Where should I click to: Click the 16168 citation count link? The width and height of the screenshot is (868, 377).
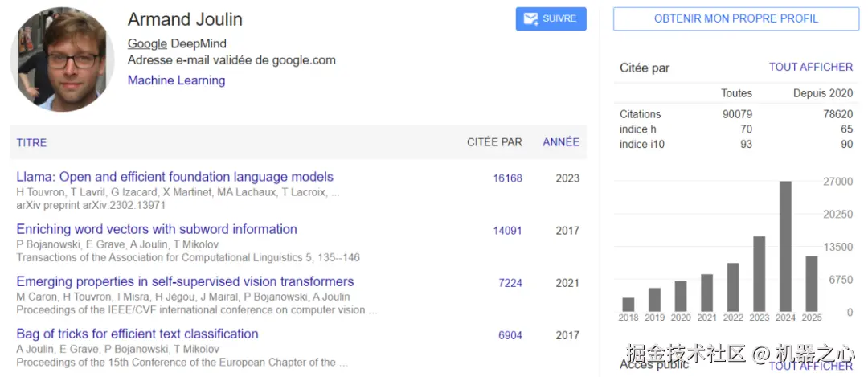507,178
